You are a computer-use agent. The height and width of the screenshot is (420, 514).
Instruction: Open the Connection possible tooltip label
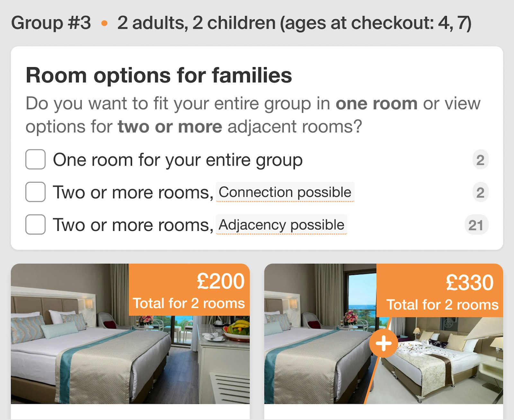[x=285, y=192]
